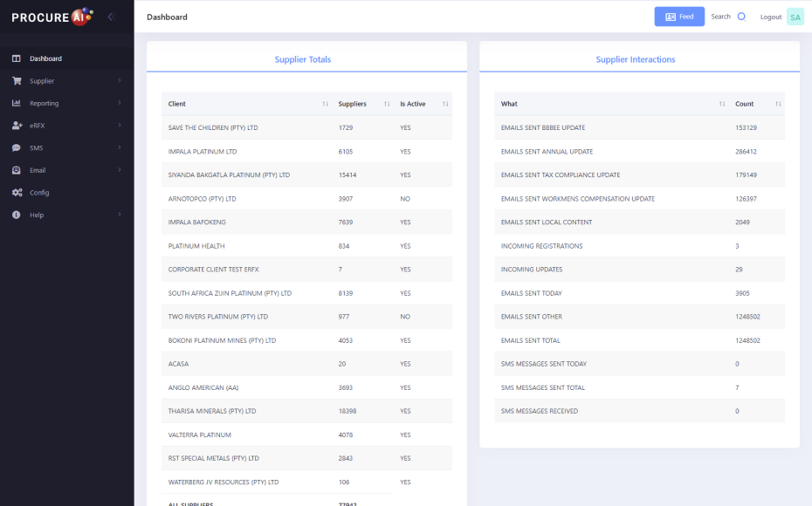Image resolution: width=812 pixels, height=506 pixels.
Task: Select IMPALA PLATINUM LTD client
Action: point(202,152)
